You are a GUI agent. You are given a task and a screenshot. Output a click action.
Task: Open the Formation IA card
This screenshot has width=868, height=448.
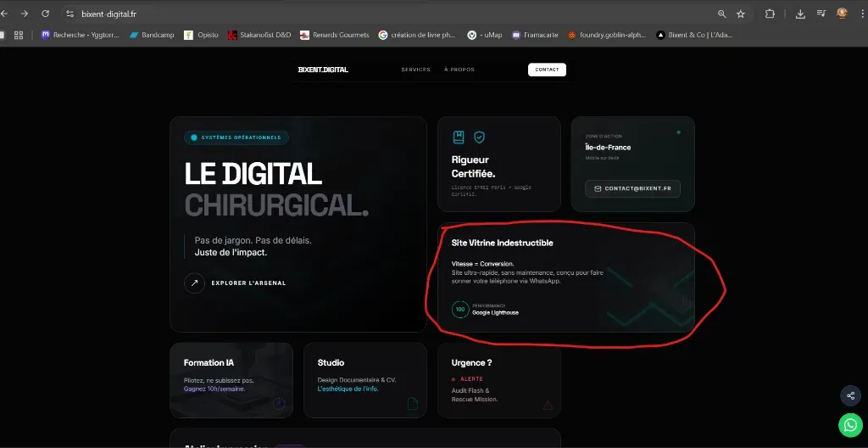[231, 380]
